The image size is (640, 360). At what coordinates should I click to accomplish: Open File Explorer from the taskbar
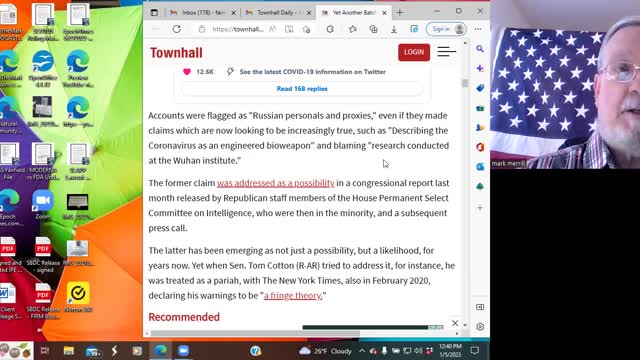(69, 351)
